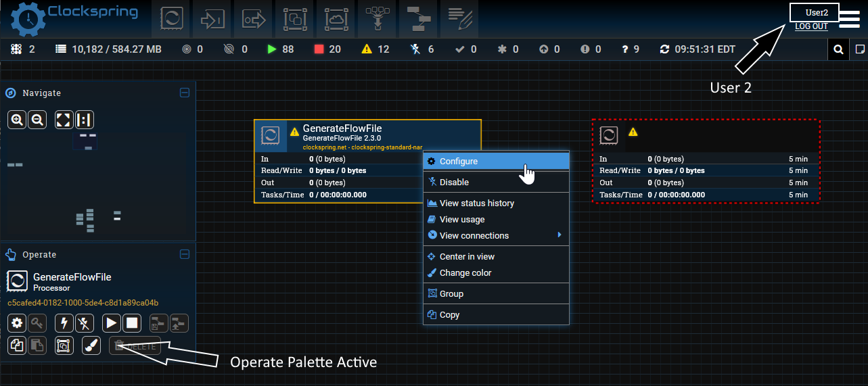The width and height of the screenshot is (868, 386).
Task: Select the Processor component in the top toolbar
Action: tap(173, 19)
